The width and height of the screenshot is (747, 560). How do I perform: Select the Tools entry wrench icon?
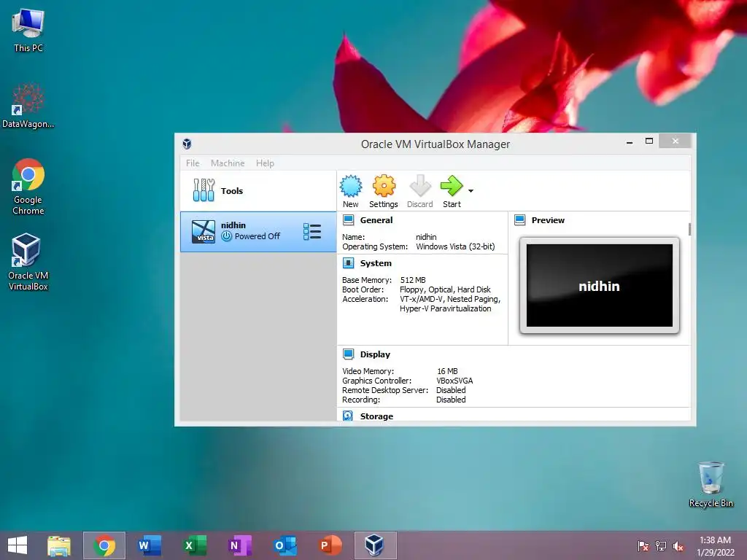tap(204, 190)
